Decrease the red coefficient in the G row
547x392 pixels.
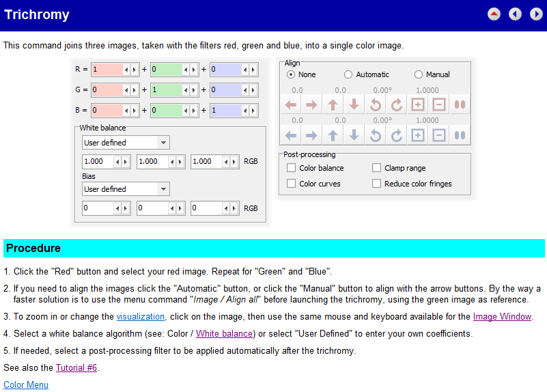pos(126,90)
